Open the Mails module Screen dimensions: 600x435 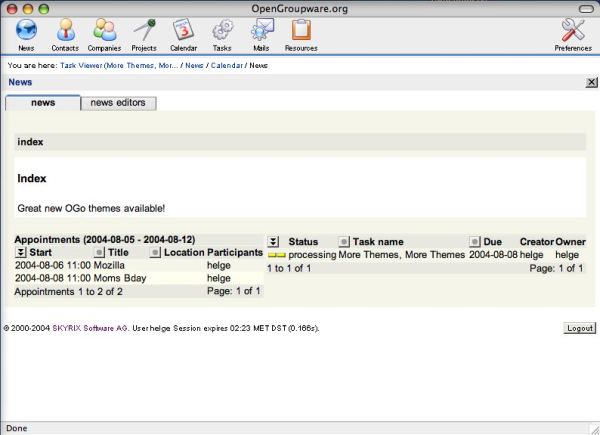pyautogui.click(x=262, y=31)
